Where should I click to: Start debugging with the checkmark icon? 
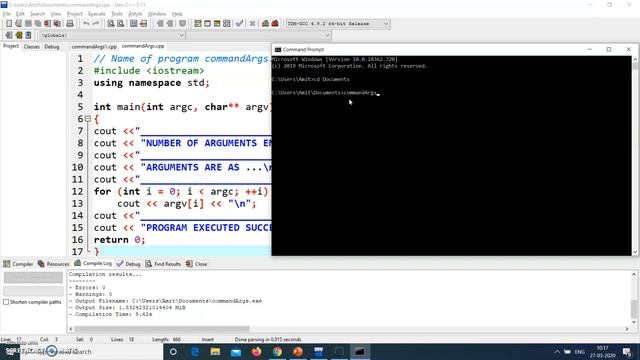tap(240, 24)
